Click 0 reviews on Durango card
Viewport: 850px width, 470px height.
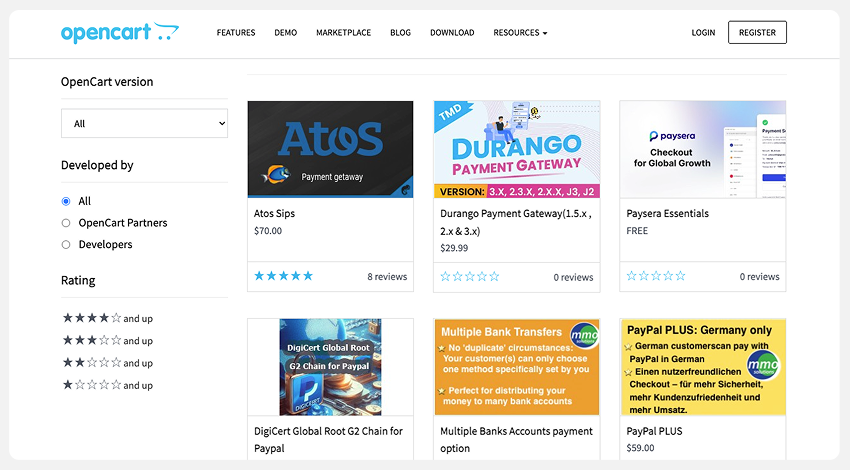(573, 277)
